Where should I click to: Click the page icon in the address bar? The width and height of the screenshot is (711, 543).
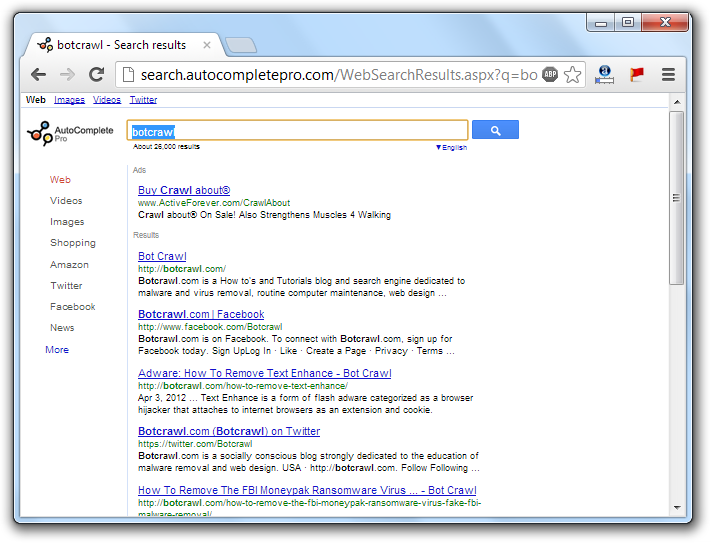click(129, 74)
